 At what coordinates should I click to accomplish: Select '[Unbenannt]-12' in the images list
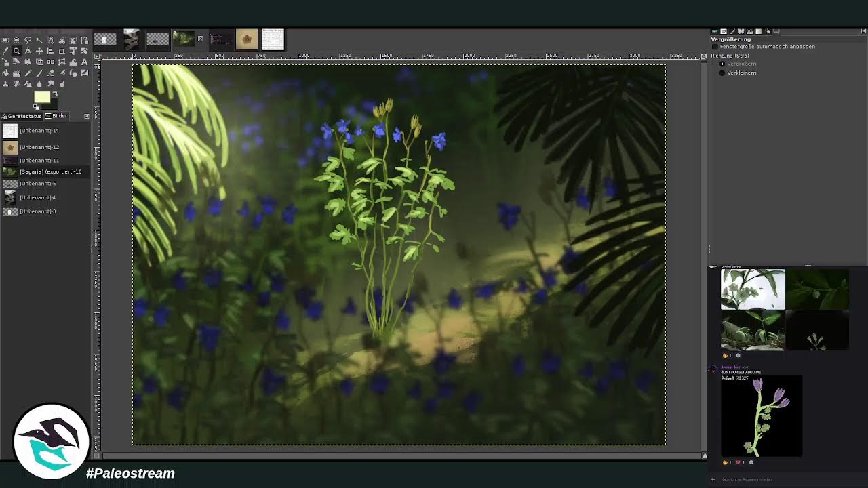point(45,147)
